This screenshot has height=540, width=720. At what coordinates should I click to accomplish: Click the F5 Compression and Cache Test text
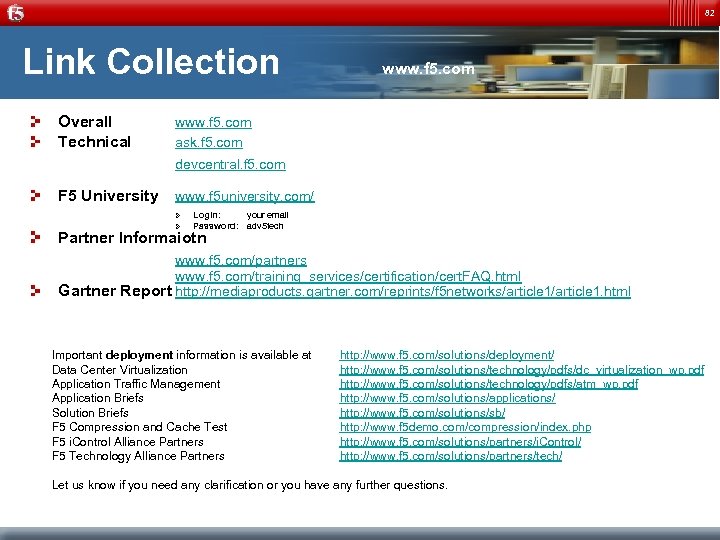pos(140,427)
